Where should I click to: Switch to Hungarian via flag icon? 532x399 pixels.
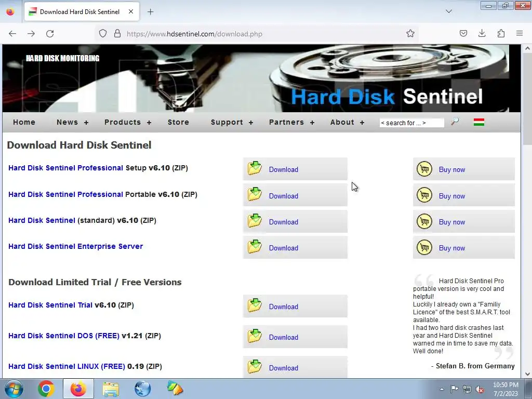point(478,122)
